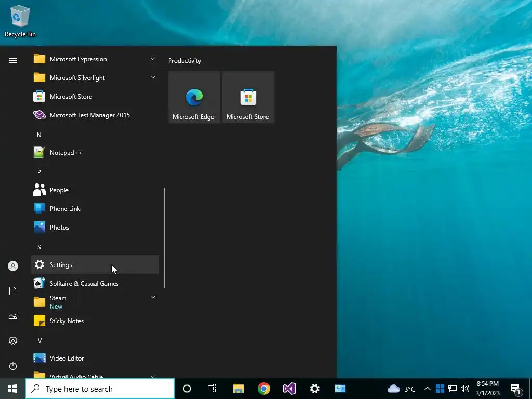Click the S letter section header
Screen dimensions: 532x399
pyautogui.click(x=39, y=247)
